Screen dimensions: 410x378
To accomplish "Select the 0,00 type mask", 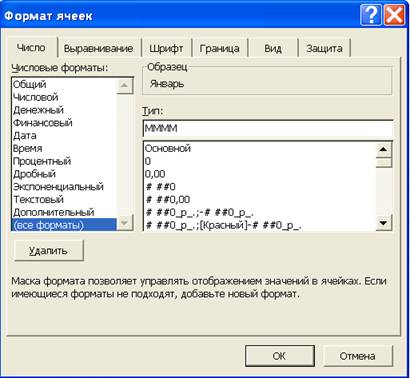I will click(259, 174).
